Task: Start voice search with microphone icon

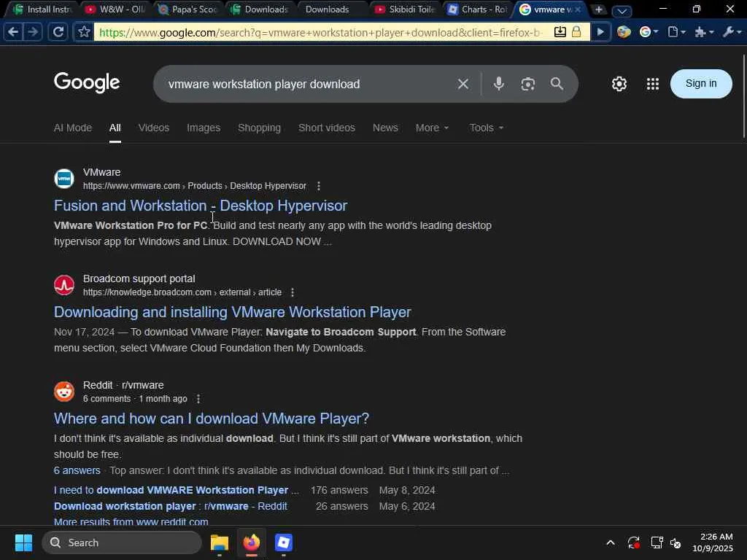Action: coord(498,84)
